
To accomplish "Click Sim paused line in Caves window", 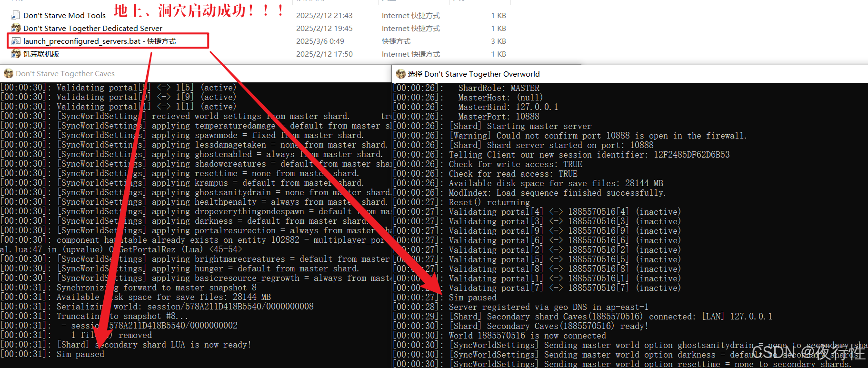I will coord(52,354).
